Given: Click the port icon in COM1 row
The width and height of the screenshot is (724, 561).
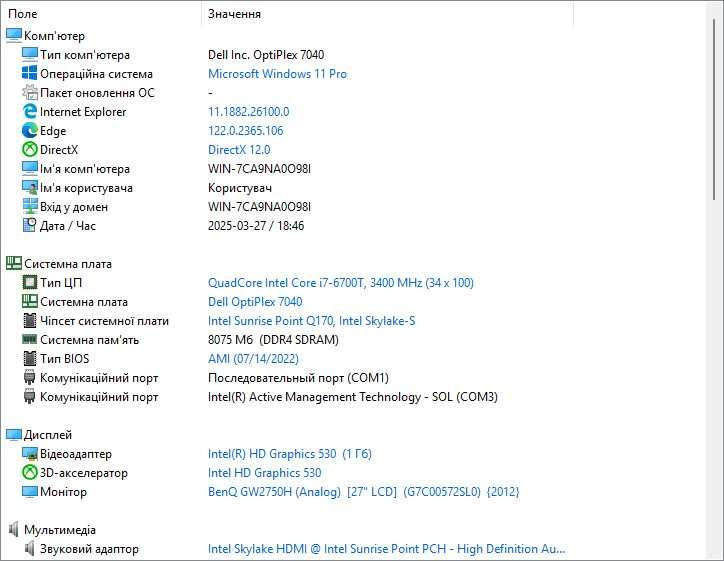Looking at the screenshot, I should [30, 378].
